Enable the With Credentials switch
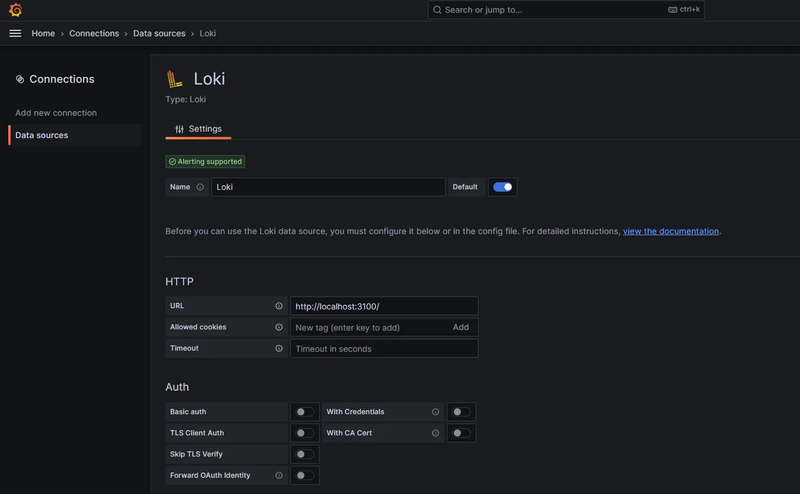800x494 pixels. point(461,412)
